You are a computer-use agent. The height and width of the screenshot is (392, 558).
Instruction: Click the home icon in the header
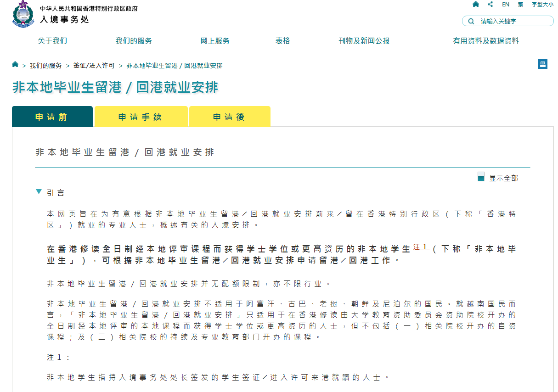point(476,4)
